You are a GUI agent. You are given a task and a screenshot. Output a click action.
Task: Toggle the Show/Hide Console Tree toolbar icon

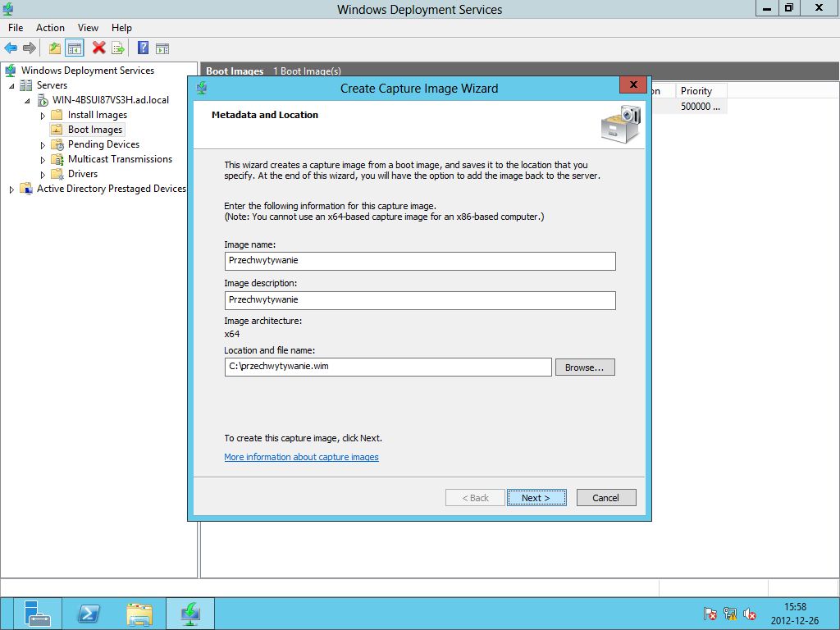click(x=75, y=48)
